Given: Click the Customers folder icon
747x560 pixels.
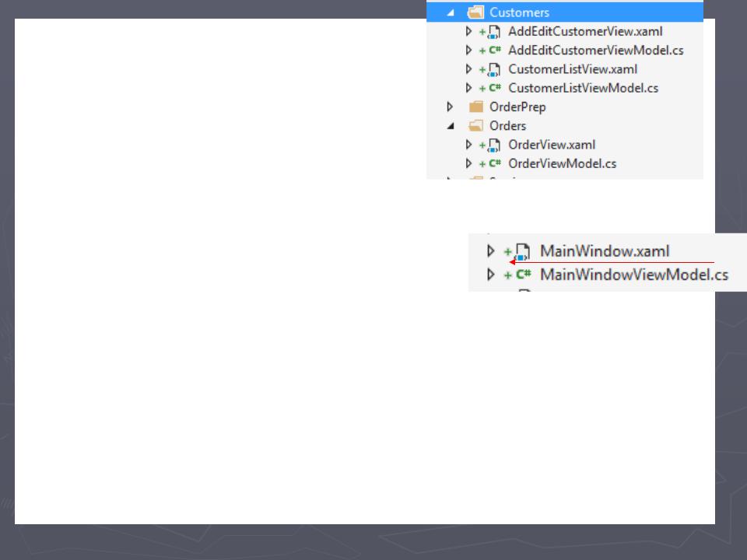Looking at the screenshot, I should [x=475, y=12].
